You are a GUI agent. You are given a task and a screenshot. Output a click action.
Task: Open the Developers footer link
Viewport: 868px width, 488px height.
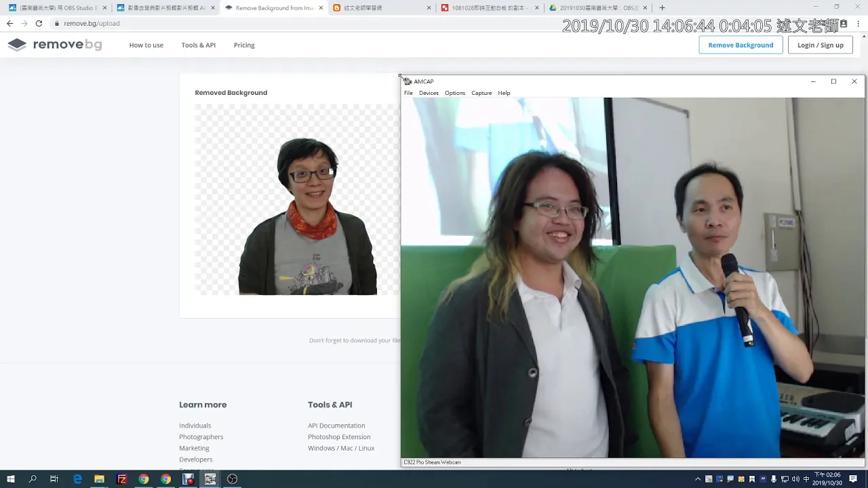[196, 460]
